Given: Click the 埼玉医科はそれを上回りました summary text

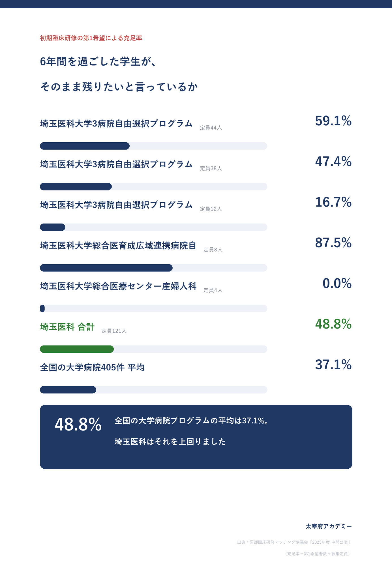Looking at the screenshot, I should tap(170, 441).
